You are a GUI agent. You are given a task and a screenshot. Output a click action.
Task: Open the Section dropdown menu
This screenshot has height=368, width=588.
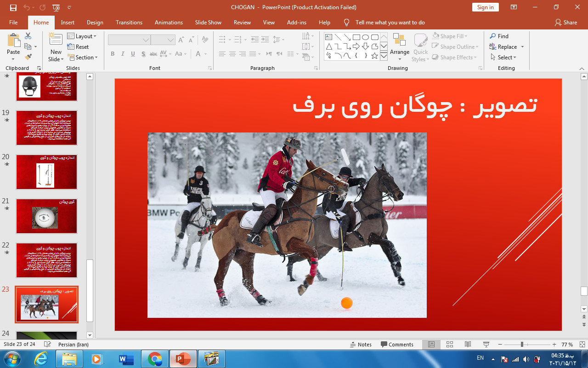pos(83,57)
